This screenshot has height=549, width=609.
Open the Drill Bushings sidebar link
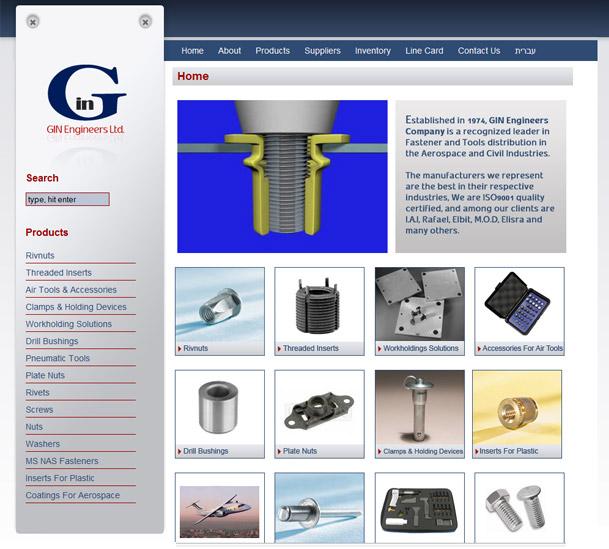click(x=52, y=341)
